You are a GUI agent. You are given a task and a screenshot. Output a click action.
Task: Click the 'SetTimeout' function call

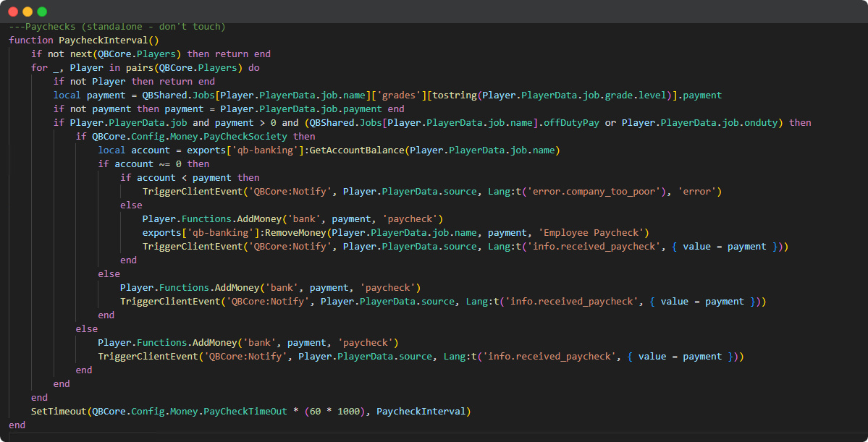pos(59,412)
